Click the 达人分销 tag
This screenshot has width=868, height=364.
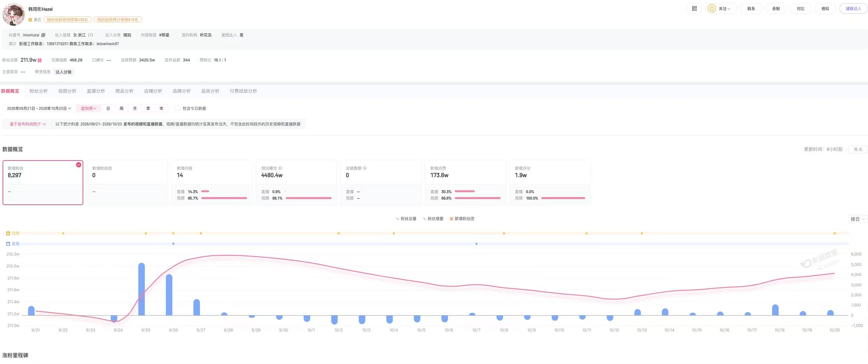[x=63, y=72]
